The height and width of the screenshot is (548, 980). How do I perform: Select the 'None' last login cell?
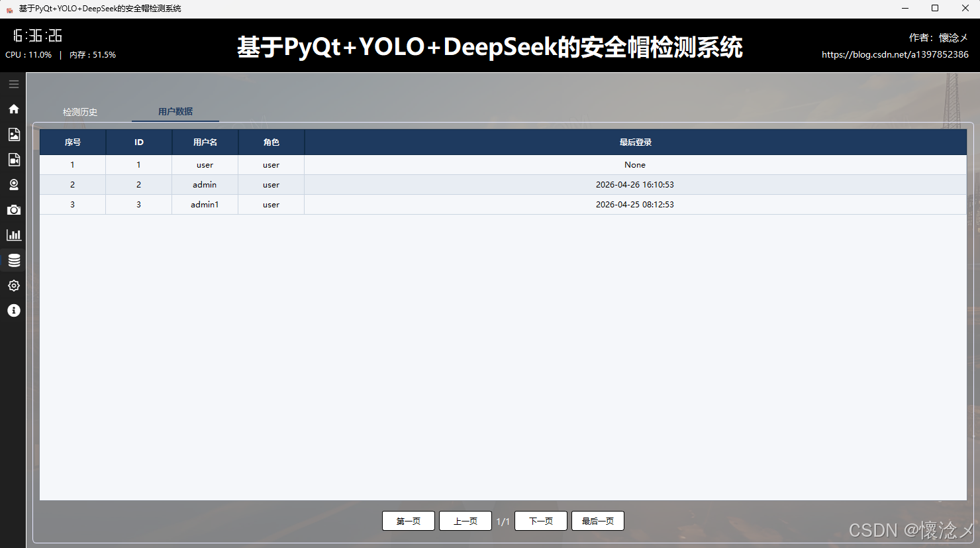coord(636,165)
